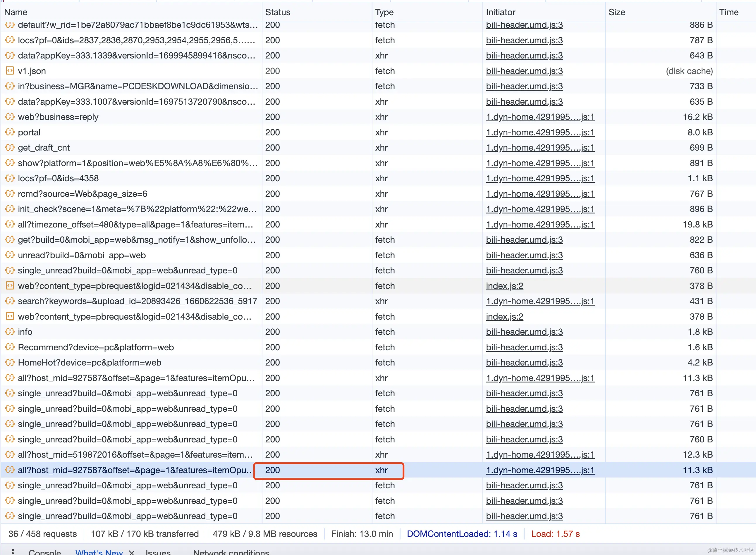756x555 pixels.
Task: Open the Issues drawer tab
Action: (x=158, y=552)
